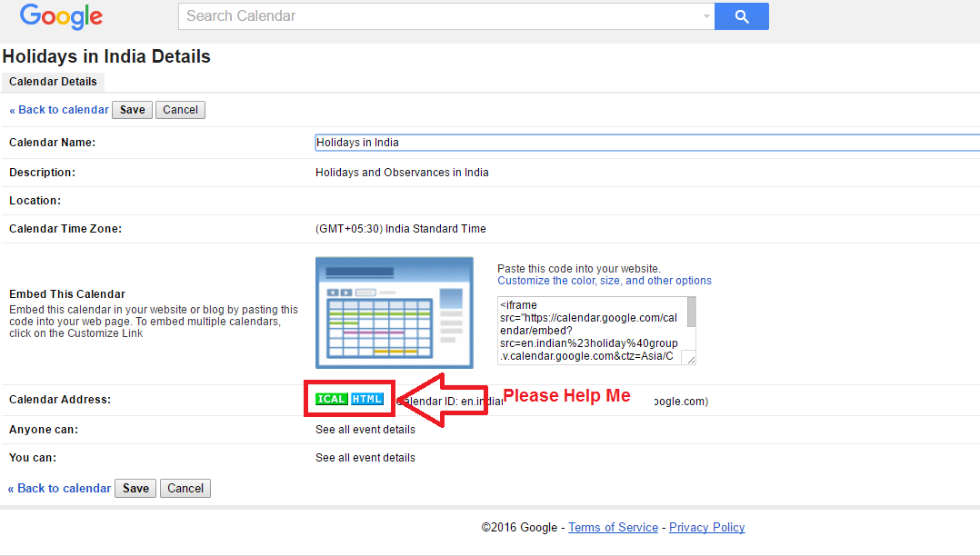This screenshot has width=980, height=556.
Task: Click the Google logo
Action: tap(61, 17)
